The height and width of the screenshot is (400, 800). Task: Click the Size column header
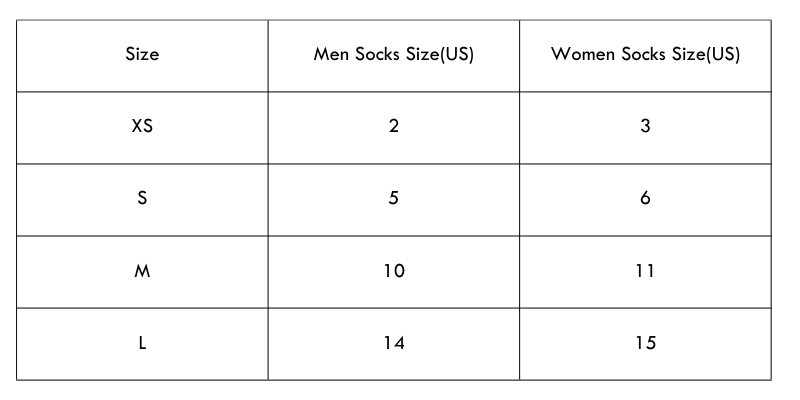coord(142,54)
